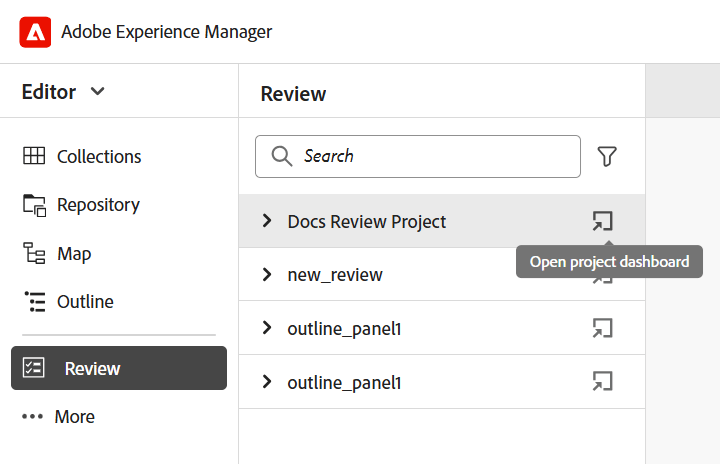The height and width of the screenshot is (464, 720).
Task: Open dashboard icon for first outline_panel1
Action: pyautogui.click(x=602, y=327)
